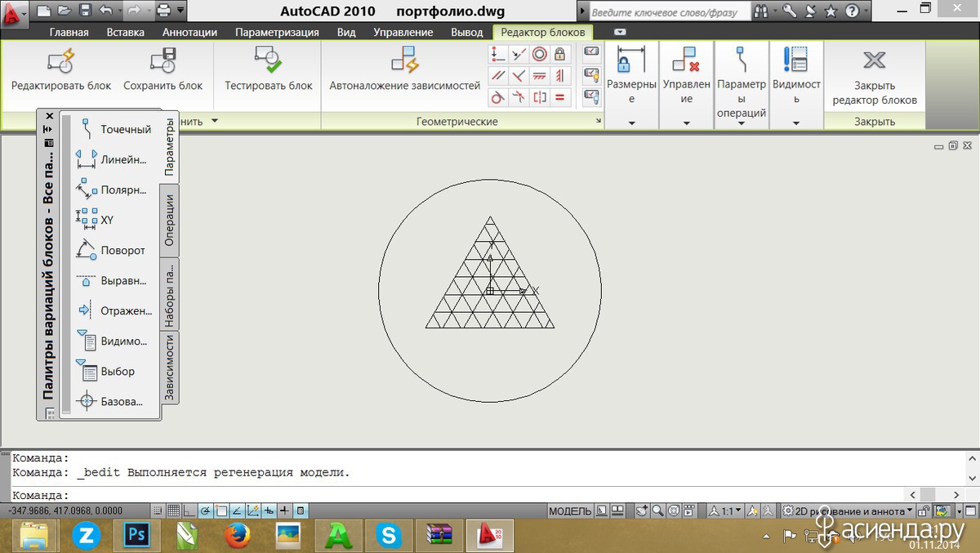980x553 pixels.
Task: Toggle the grid display in status bar
Action: (174, 511)
